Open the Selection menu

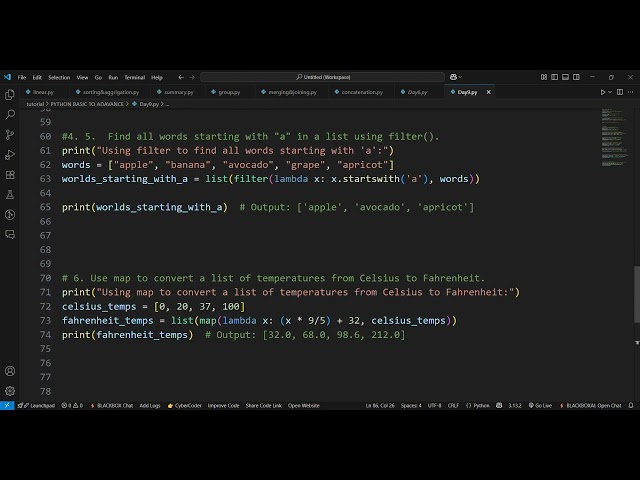click(59, 77)
